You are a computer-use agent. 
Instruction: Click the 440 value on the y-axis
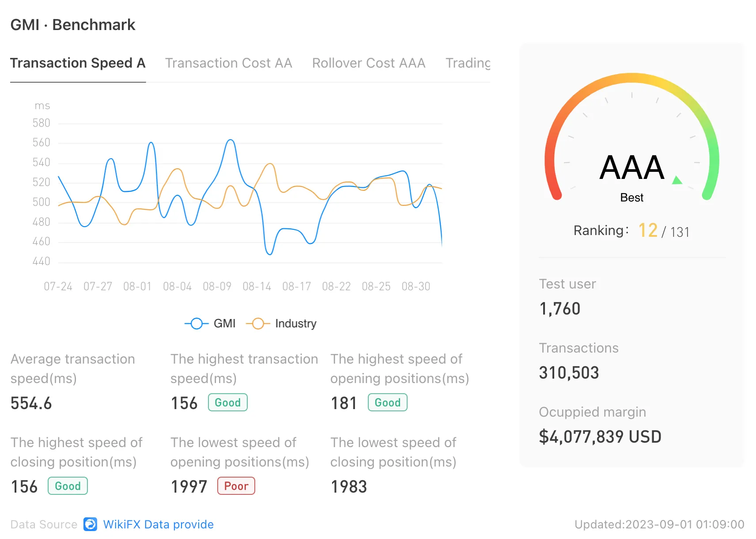(x=42, y=262)
